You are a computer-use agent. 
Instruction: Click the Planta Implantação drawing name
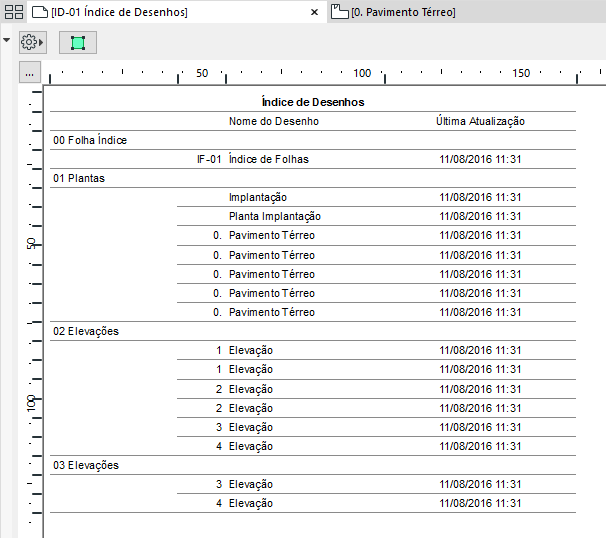(275, 216)
